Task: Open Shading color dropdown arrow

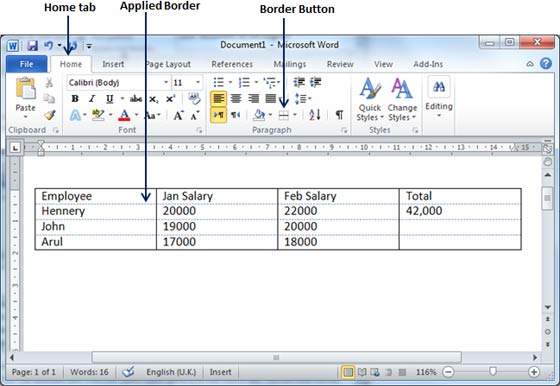Action: [270, 115]
